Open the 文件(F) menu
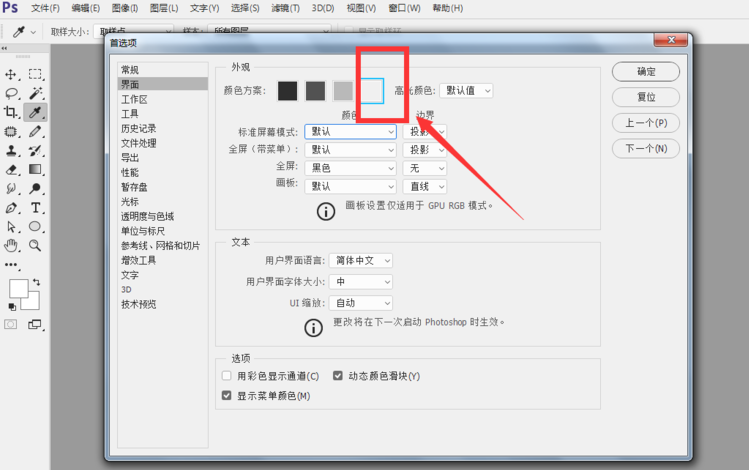The image size is (749, 470). pyautogui.click(x=45, y=8)
